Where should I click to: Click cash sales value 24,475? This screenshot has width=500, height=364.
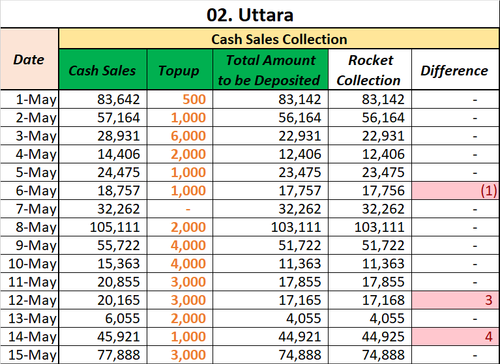point(103,172)
